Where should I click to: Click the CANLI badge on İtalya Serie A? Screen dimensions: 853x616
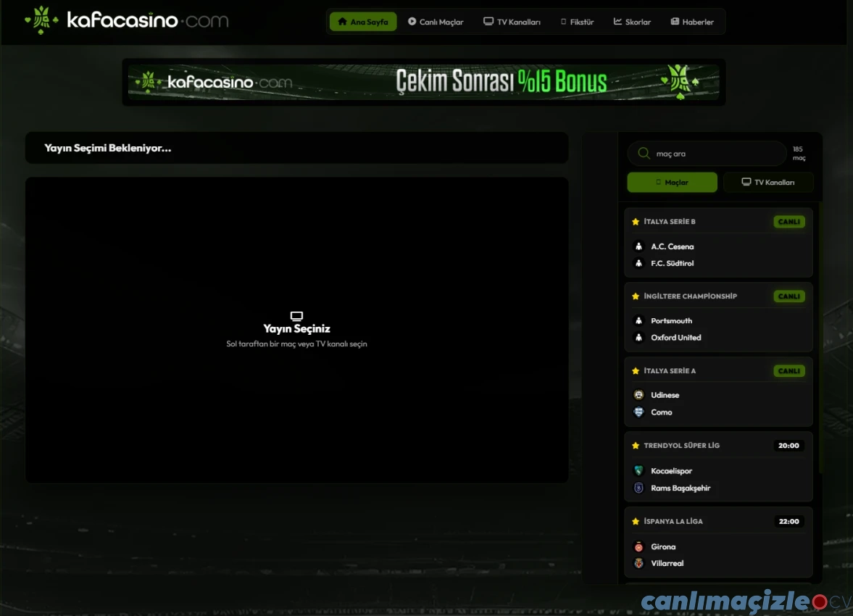788,370
